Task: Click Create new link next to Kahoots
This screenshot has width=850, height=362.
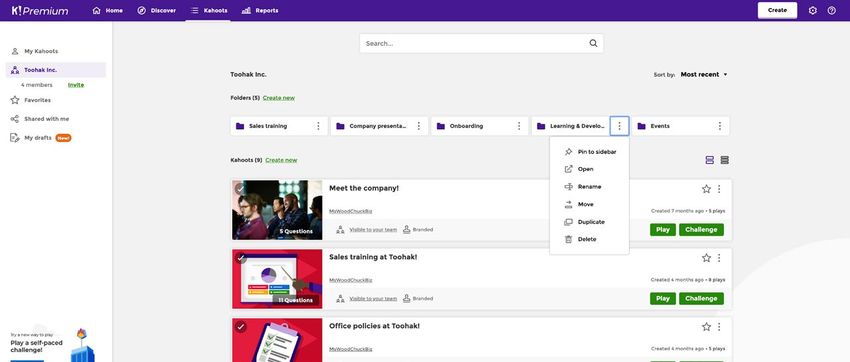Action: pyautogui.click(x=281, y=160)
